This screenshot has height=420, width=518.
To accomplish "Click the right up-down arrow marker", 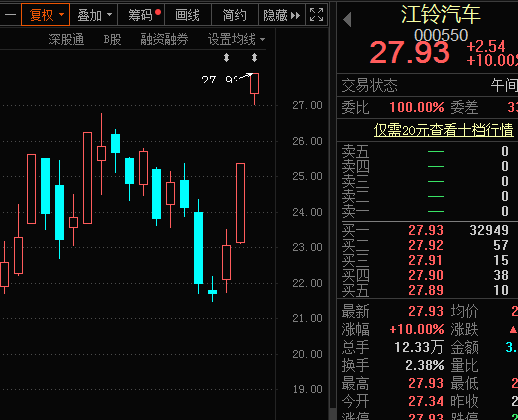I will pyautogui.click(x=254, y=58).
